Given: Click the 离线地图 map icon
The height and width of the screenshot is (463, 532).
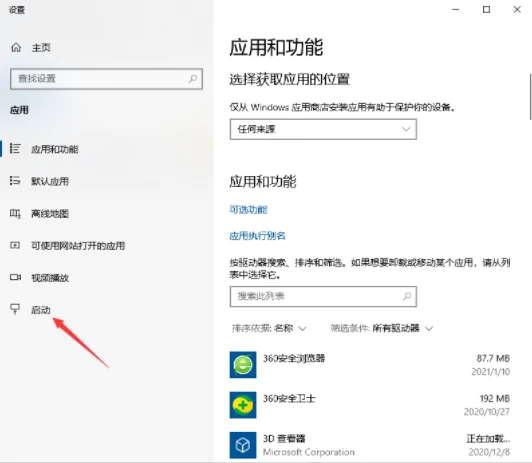Looking at the screenshot, I should point(15,213).
